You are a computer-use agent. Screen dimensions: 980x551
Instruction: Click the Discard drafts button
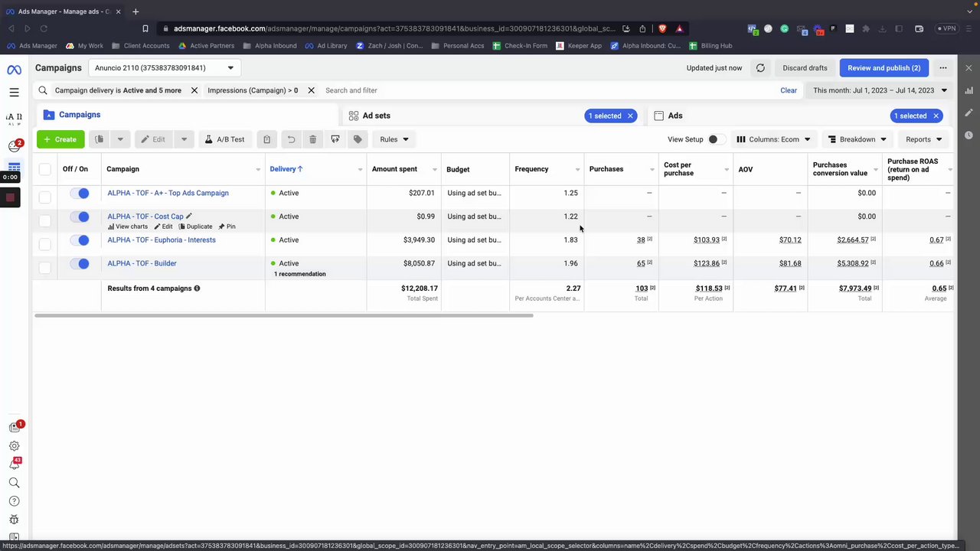[805, 68]
